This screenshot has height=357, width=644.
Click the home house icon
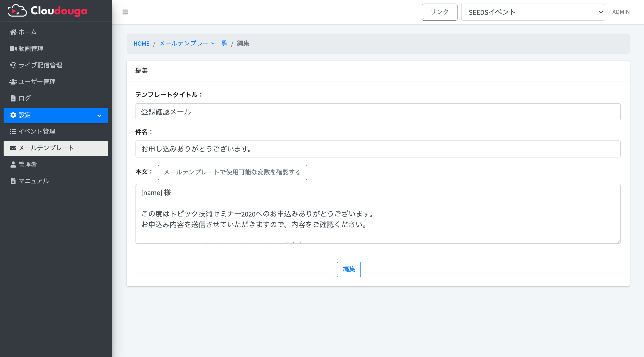coord(13,32)
